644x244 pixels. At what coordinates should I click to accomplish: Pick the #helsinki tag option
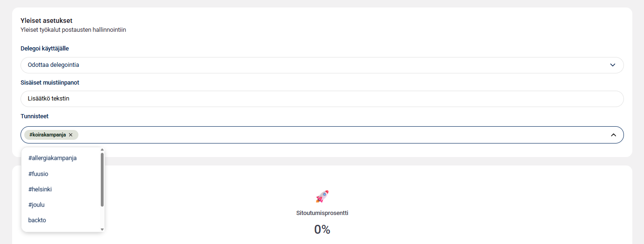40,189
